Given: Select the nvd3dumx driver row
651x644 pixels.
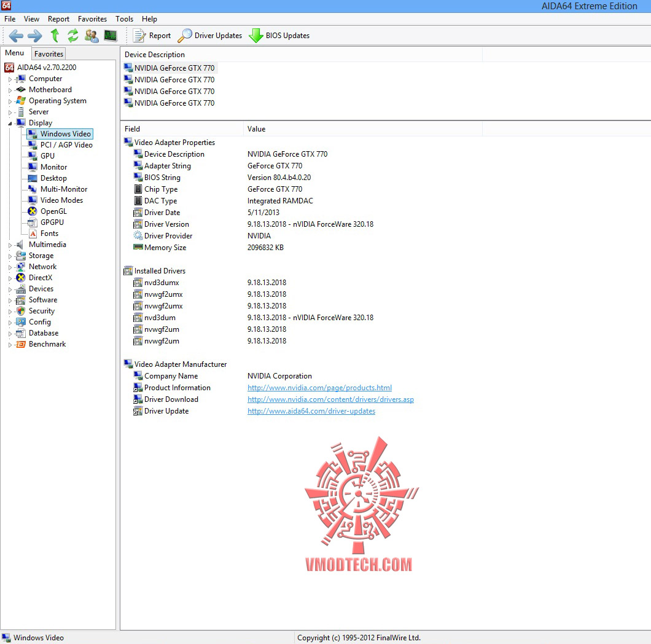Looking at the screenshot, I should coord(209,283).
